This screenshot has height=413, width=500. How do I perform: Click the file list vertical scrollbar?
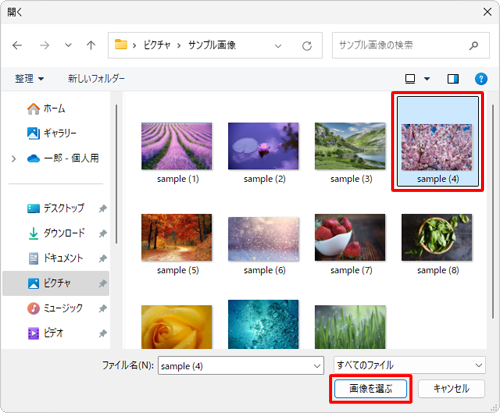point(493,212)
